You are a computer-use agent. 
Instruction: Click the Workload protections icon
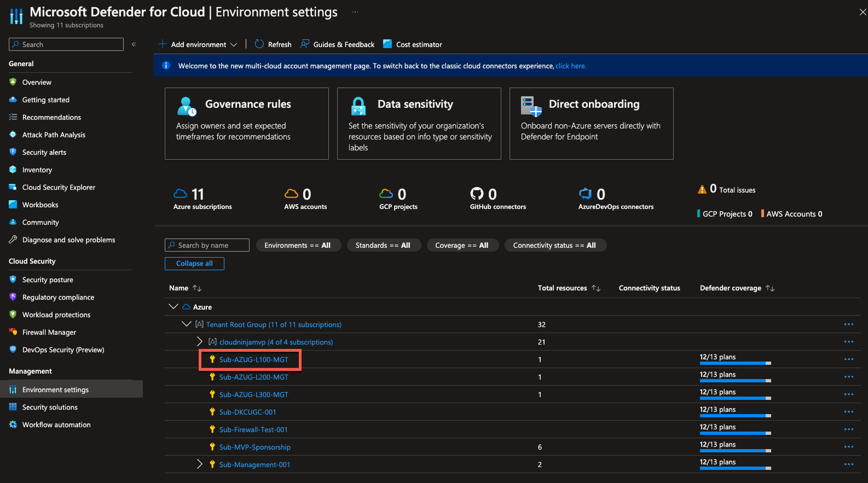pos(13,315)
